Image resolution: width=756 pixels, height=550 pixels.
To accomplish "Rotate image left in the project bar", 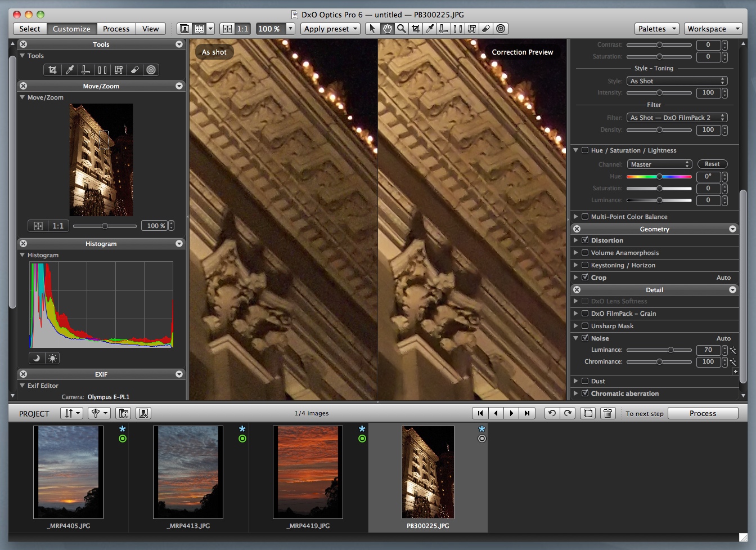I will click(552, 413).
